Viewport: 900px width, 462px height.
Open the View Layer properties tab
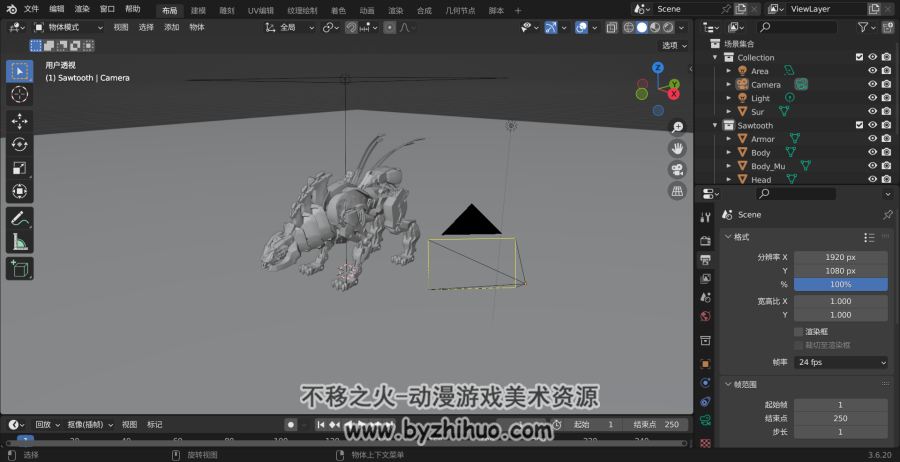(x=705, y=279)
